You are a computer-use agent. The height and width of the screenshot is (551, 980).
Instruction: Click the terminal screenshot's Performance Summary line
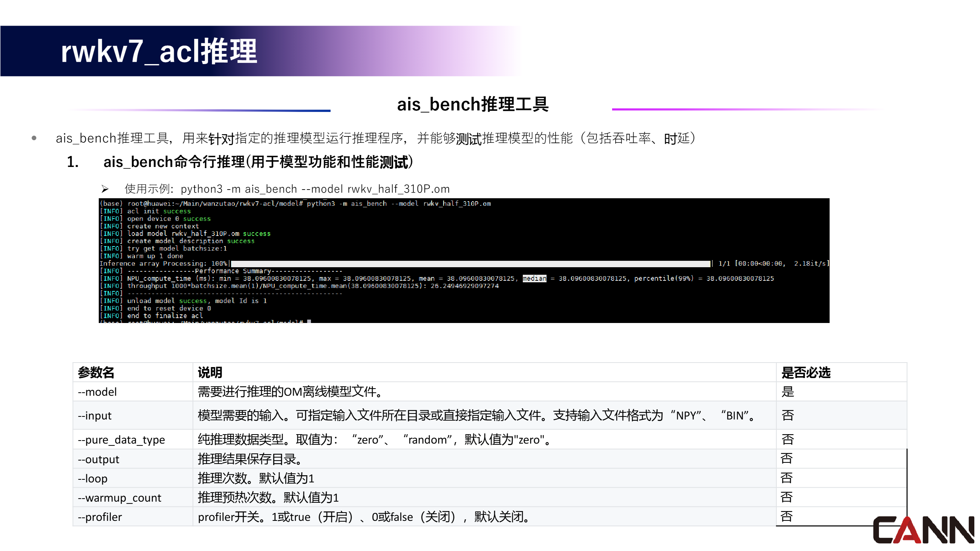(233, 271)
